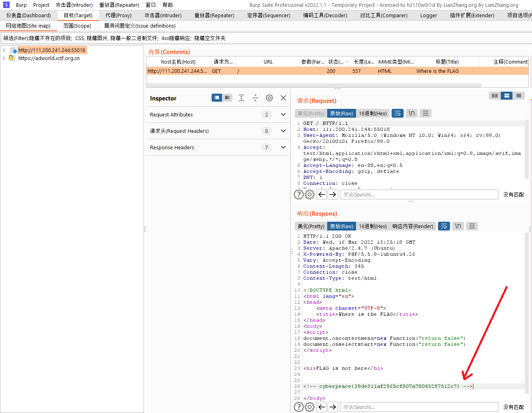Image resolution: width=532 pixels, height=413 pixels.
Task: Go to next response search match
Action: 333,407
